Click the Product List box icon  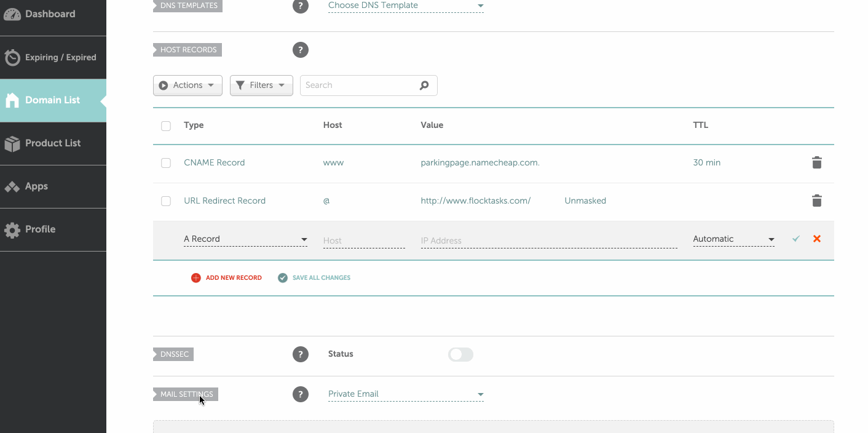12,143
